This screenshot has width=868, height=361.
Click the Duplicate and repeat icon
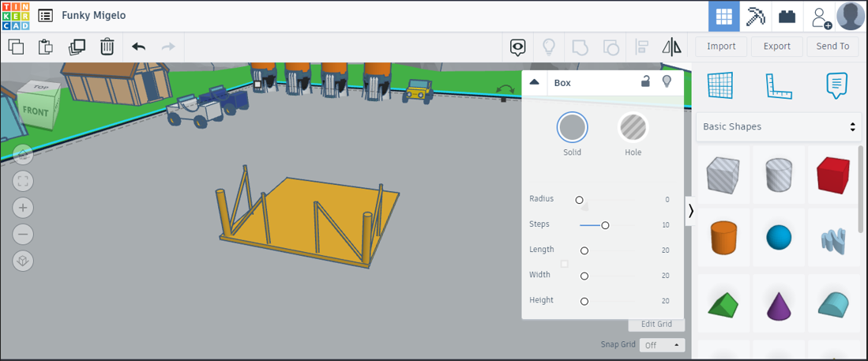coord(77,47)
